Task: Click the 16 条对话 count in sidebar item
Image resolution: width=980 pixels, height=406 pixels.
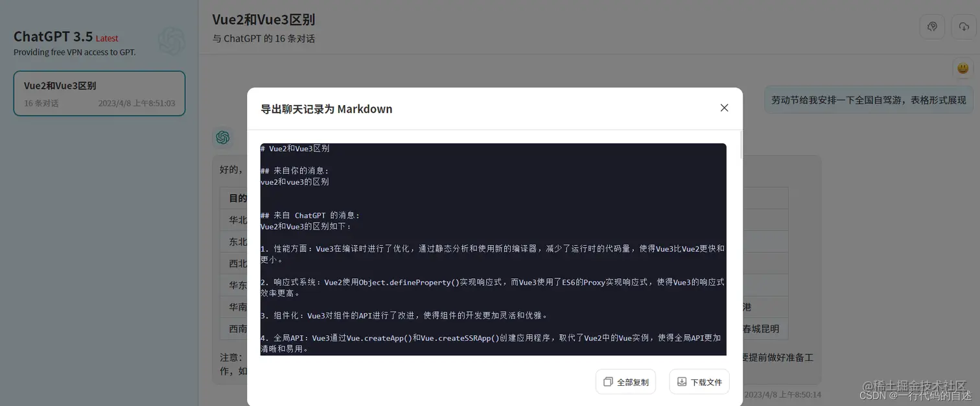Action: pos(41,103)
